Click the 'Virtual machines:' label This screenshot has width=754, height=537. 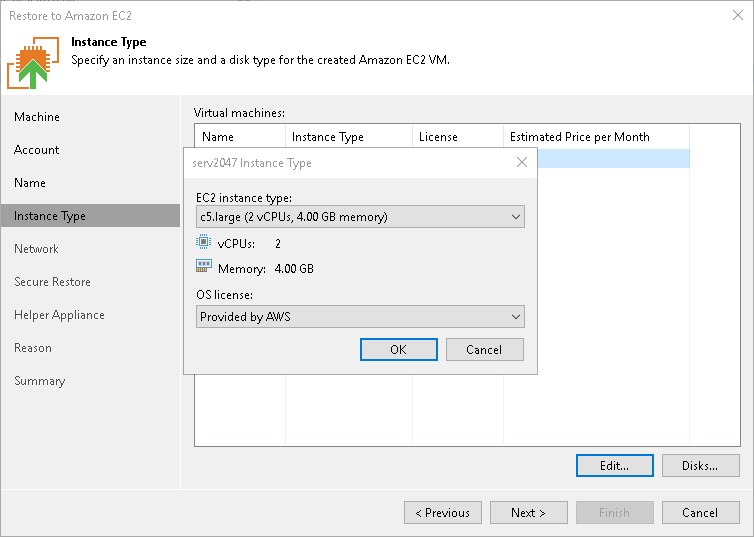click(x=239, y=113)
